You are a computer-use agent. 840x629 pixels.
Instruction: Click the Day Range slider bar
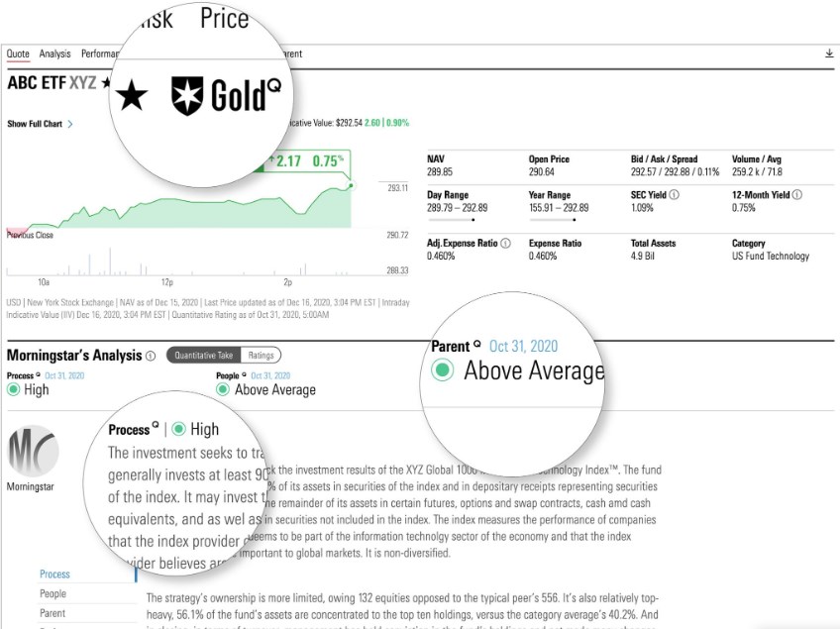(x=457, y=220)
